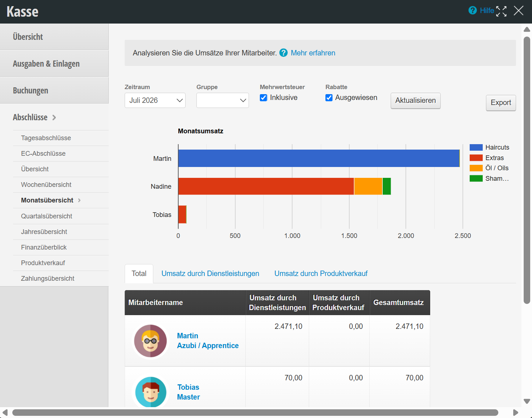Open the Zeitraum dropdown showing Juli 2026

(155, 100)
